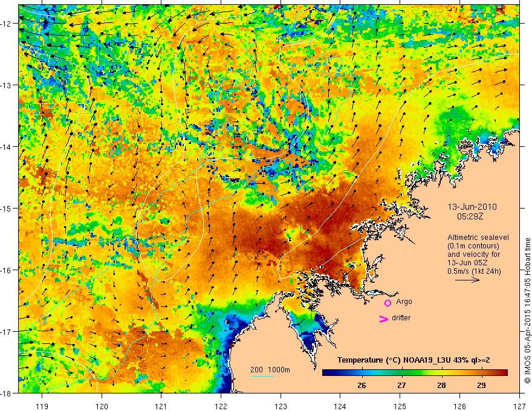The width and height of the screenshot is (532, 411).
Task: Click the '200 1000m' depth contour label
Action: 270,370
